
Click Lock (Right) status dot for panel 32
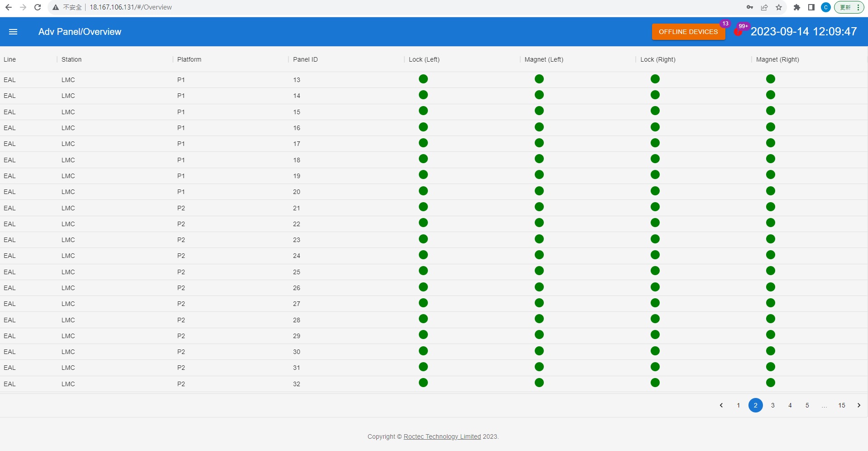(x=655, y=383)
